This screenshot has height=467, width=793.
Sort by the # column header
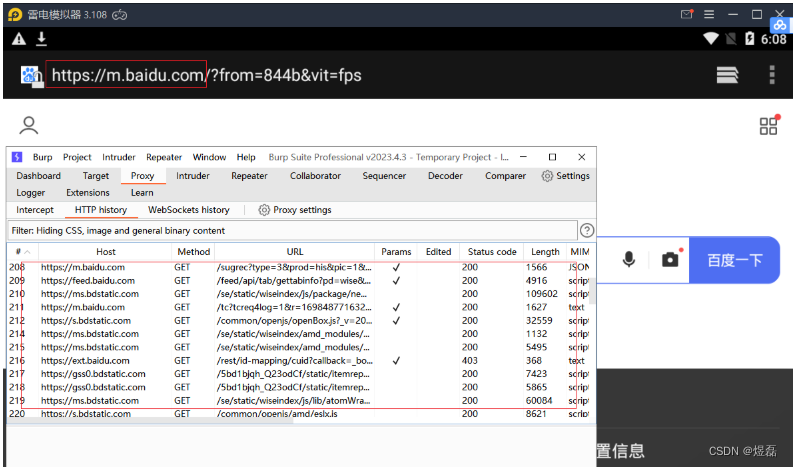click(x=23, y=251)
